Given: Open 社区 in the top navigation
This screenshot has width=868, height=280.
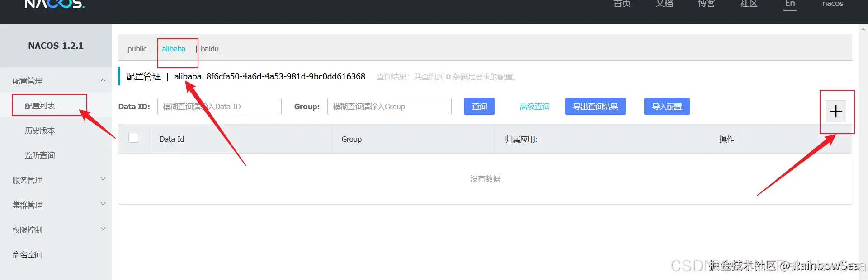Looking at the screenshot, I should 749,4.
